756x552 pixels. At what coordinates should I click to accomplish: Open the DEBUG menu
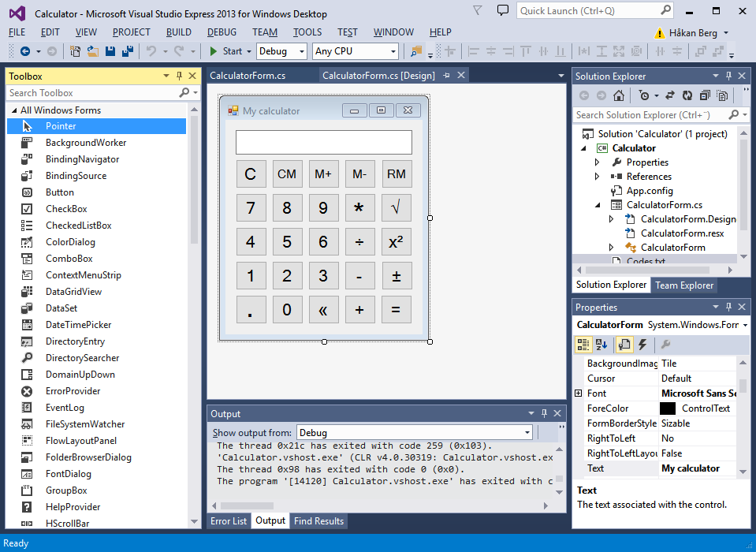pyautogui.click(x=222, y=32)
